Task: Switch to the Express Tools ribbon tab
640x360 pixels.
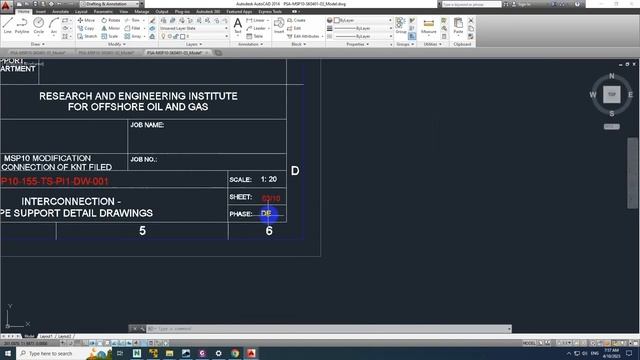Action: pos(270,11)
